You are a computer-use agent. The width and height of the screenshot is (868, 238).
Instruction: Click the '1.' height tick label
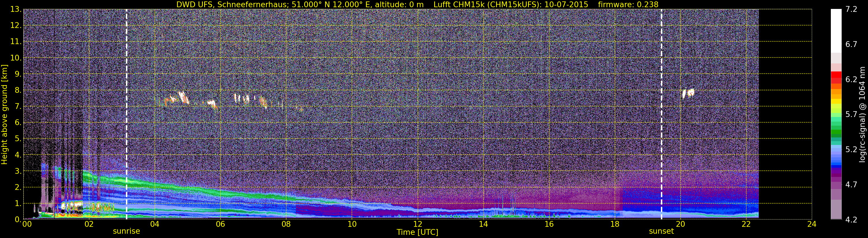18,204
